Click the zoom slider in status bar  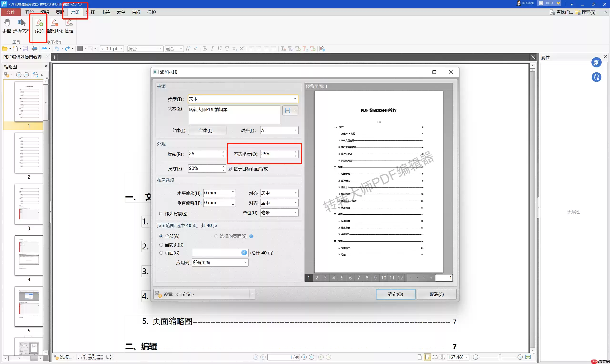498,357
